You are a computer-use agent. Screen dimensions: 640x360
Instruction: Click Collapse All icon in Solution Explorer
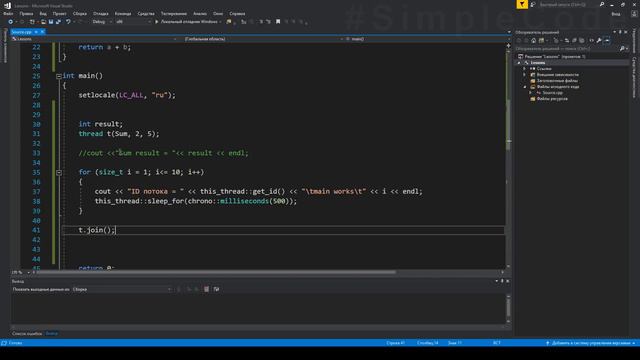pyautogui.click(x=574, y=40)
